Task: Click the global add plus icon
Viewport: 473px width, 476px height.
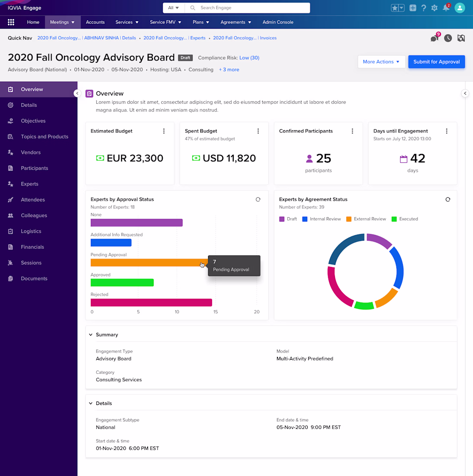Action: click(412, 8)
